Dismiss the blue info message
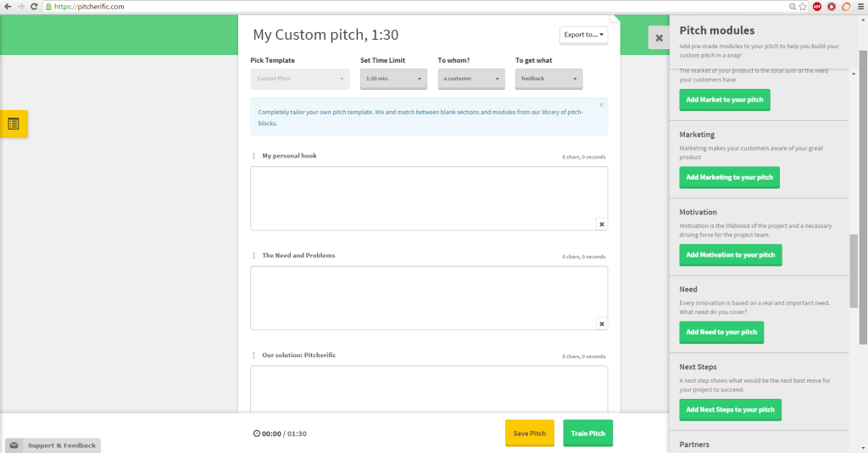This screenshot has height=453, width=868. [601, 104]
